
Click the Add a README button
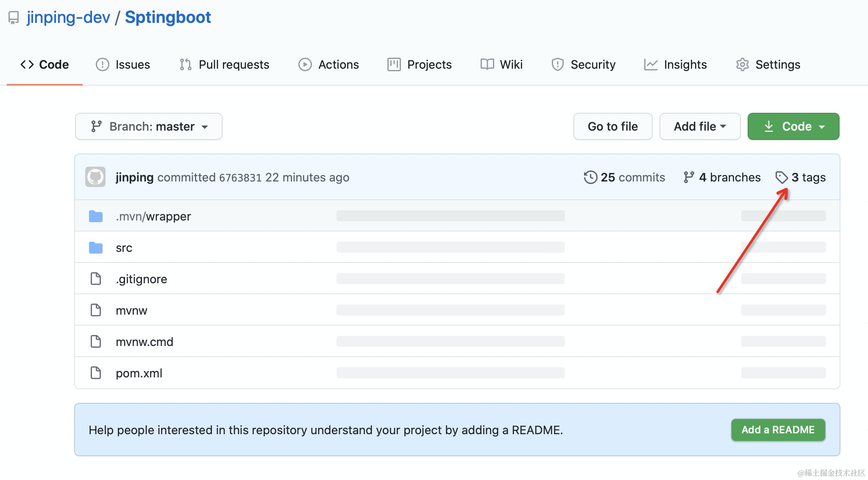tap(778, 430)
